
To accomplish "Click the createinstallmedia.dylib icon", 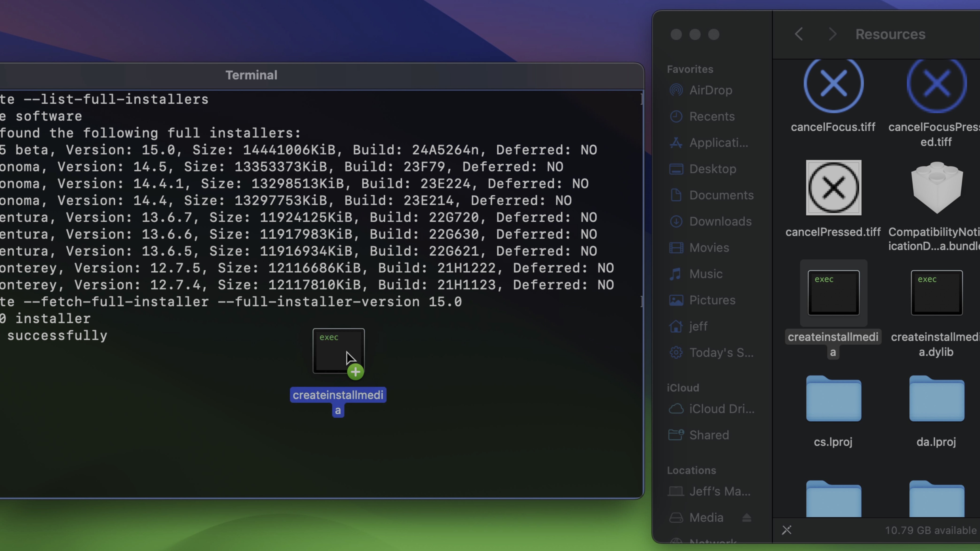I will [x=936, y=292].
